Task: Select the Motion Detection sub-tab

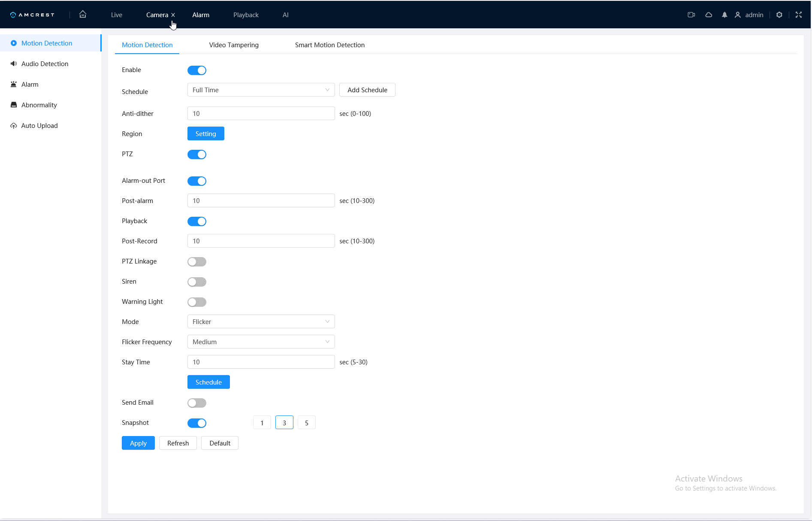Action: (x=147, y=45)
